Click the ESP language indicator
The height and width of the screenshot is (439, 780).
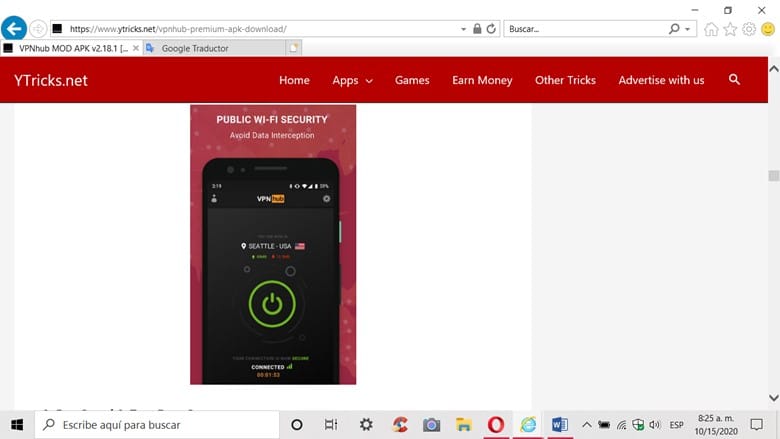click(x=677, y=425)
